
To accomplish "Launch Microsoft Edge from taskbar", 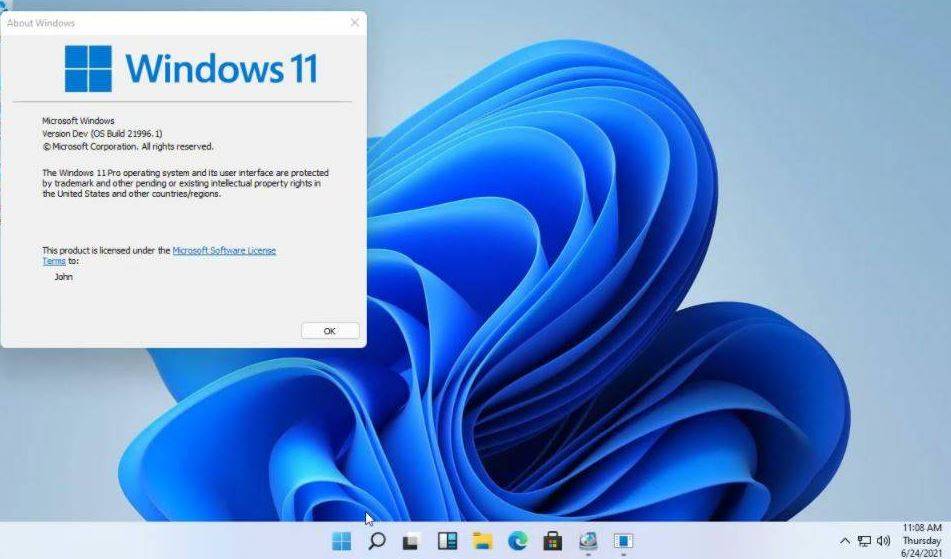I will [517, 540].
